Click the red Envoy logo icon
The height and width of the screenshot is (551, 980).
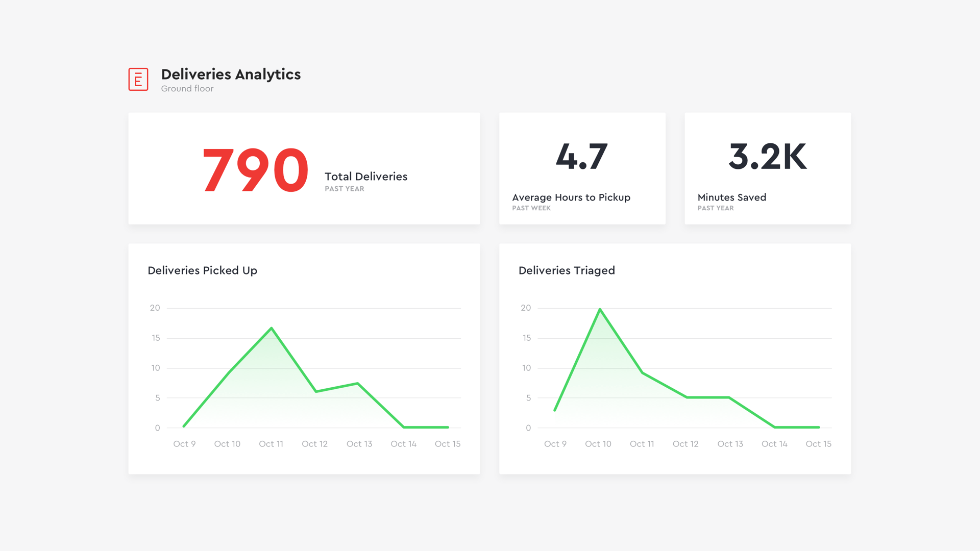(x=138, y=80)
